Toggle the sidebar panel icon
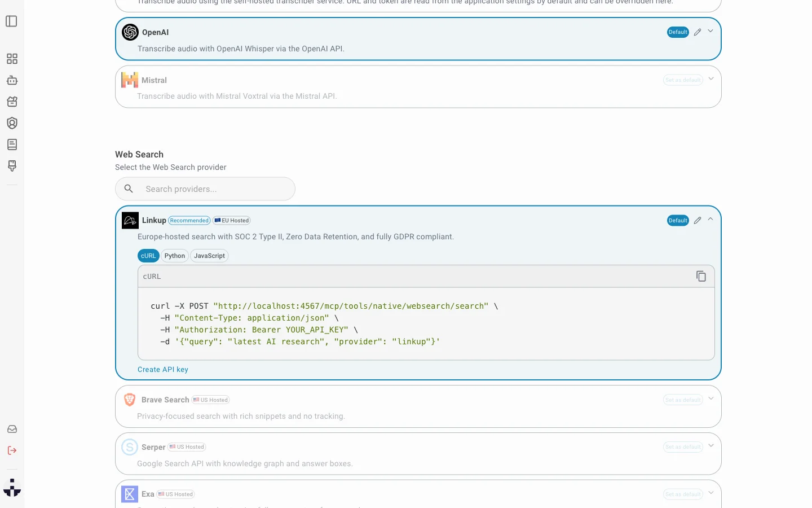The width and height of the screenshot is (812, 508). pos(11,21)
